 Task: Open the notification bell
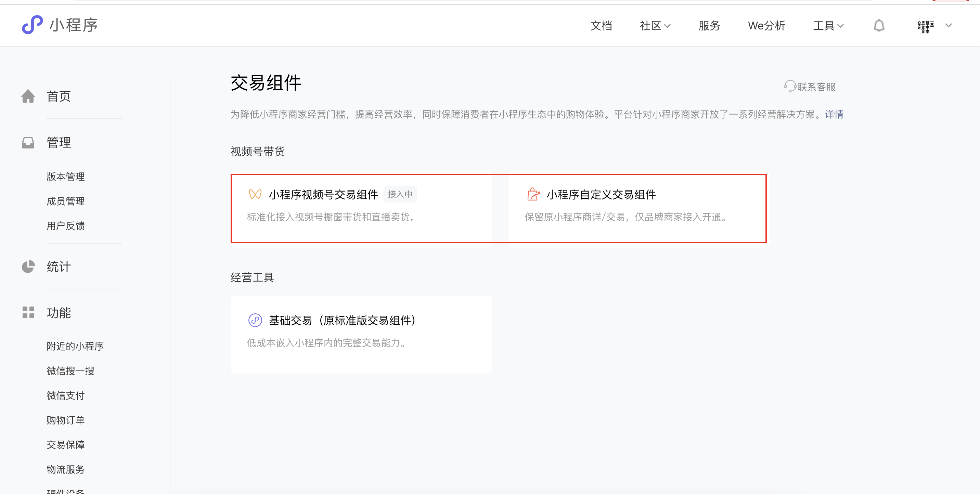(879, 25)
